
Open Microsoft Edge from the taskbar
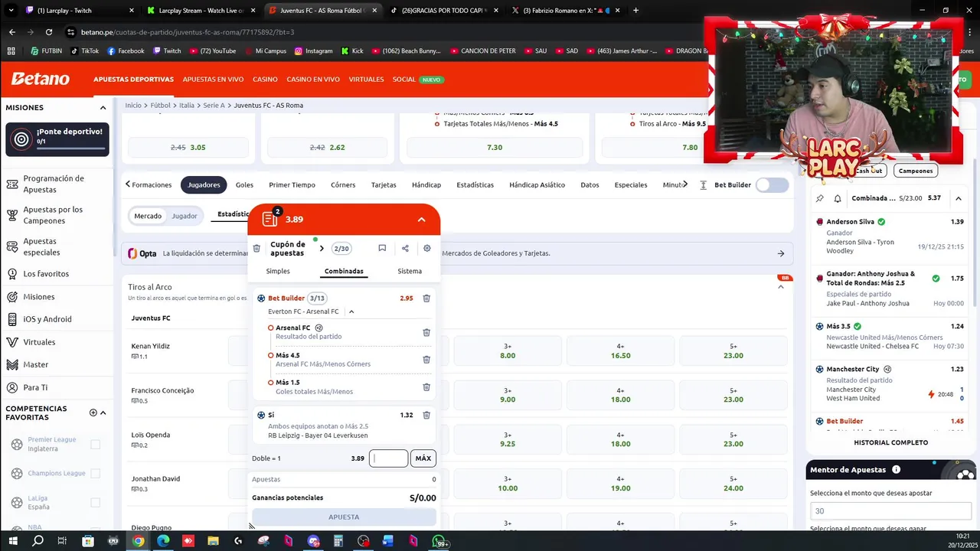[163, 541]
